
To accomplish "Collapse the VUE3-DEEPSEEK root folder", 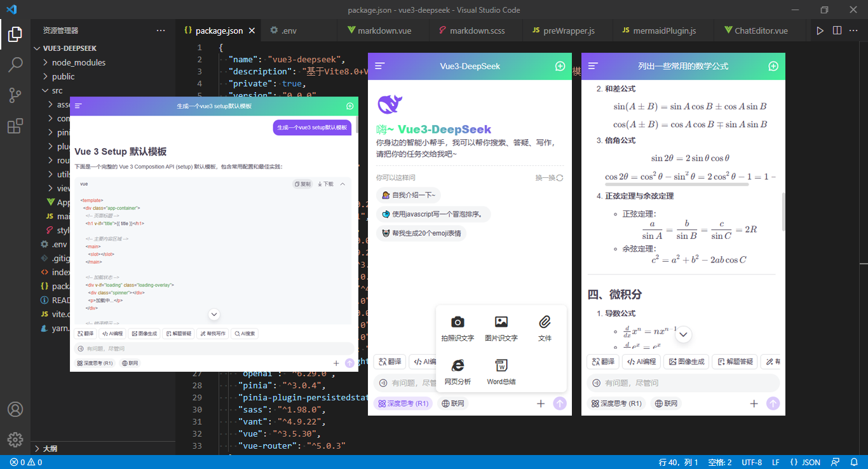I will [x=103, y=48].
